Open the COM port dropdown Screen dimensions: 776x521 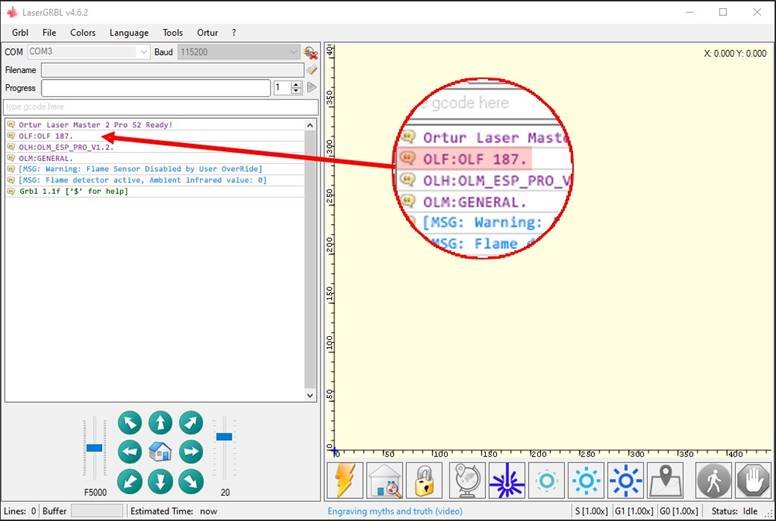click(x=88, y=52)
